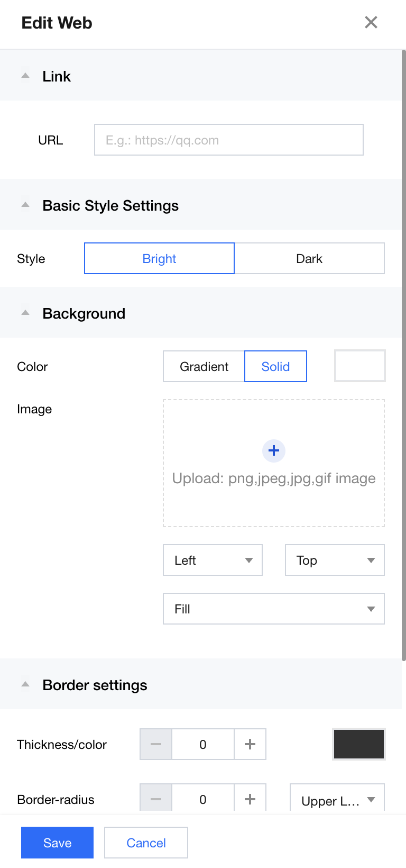Focus the URL input field
The image size is (406, 868).
tap(228, 140)
